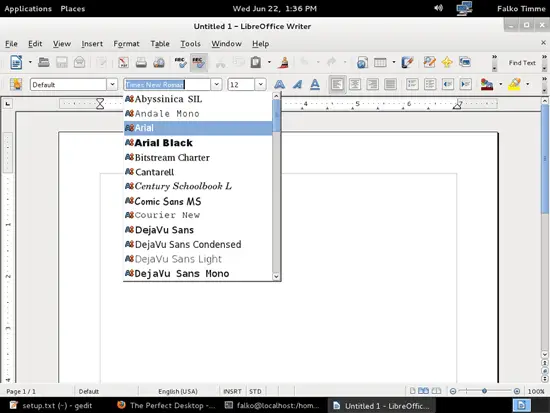
Task: Open the Paste clipboard icon
Action: coord(256,62)
